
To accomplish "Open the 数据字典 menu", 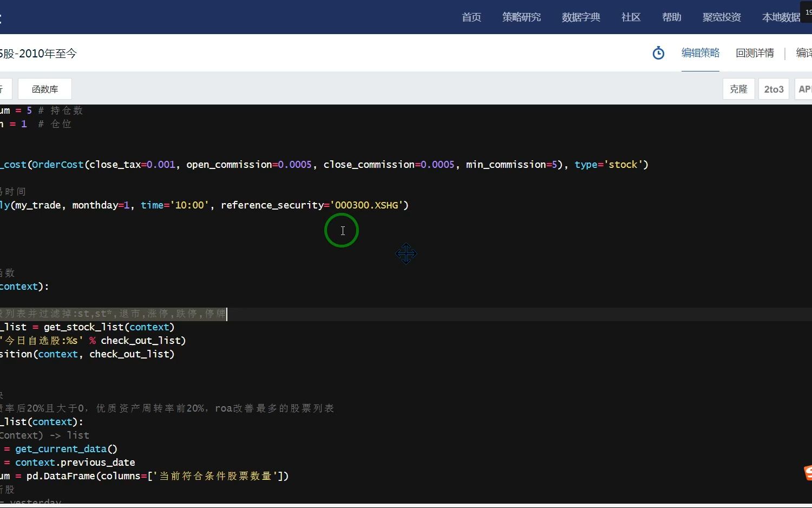I will 581,17.
